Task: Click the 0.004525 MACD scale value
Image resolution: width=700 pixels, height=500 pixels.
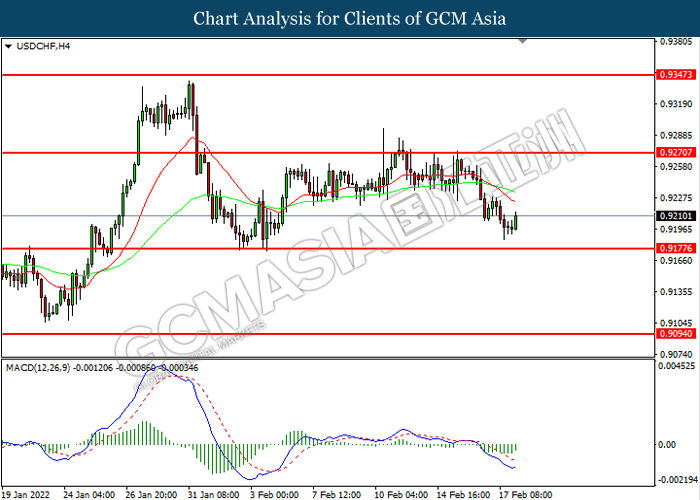Action: click(677, 366)
